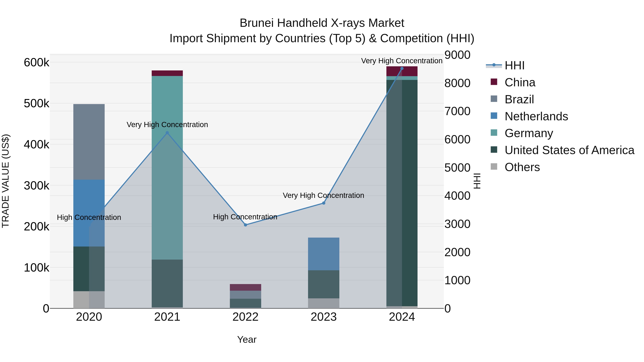
Task: Select the Brazil segment in 2020 bar
Action: [89, 142]
